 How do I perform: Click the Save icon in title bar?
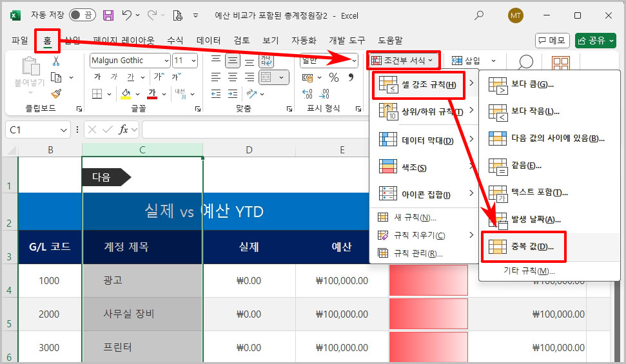click(108, 15)
